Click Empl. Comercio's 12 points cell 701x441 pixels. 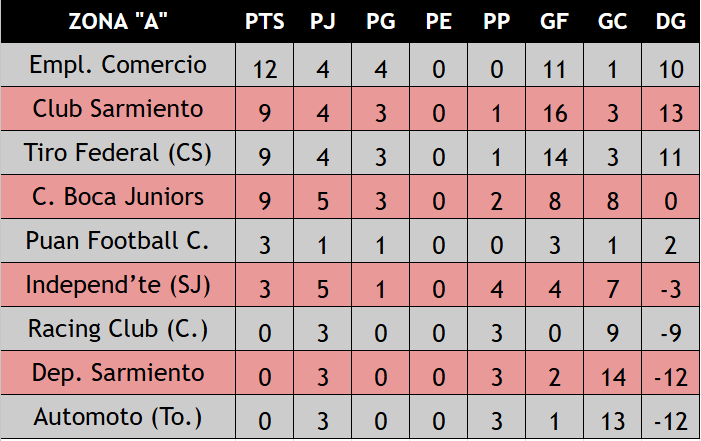(x=265, y=70)
